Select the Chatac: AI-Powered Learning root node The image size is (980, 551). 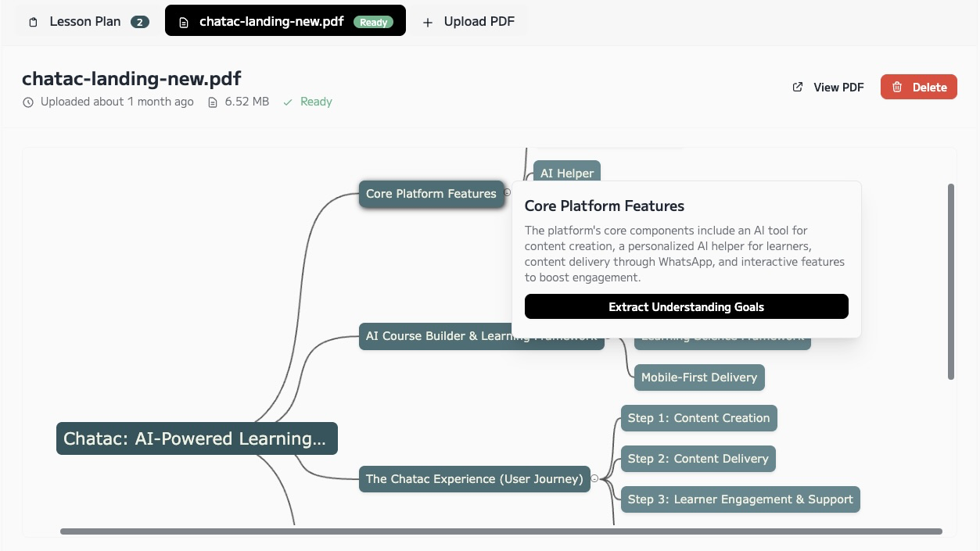click(196, 438)
